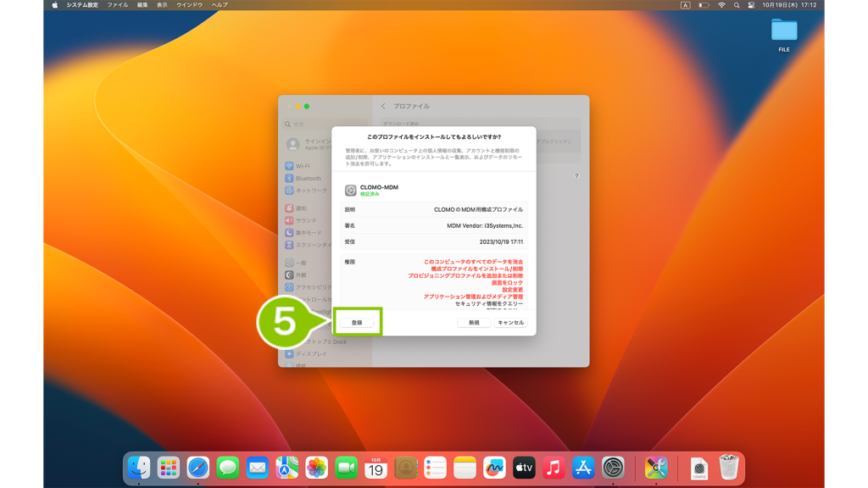The image size is (868, 488).
Task: Open the ファイル menu
Action: tap(117, 5)
